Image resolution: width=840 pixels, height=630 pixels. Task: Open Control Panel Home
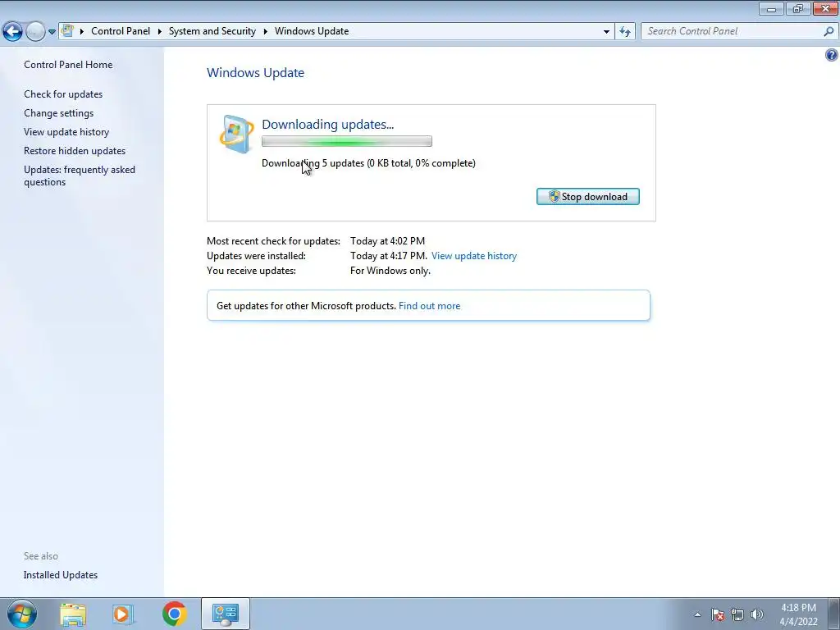68,64
